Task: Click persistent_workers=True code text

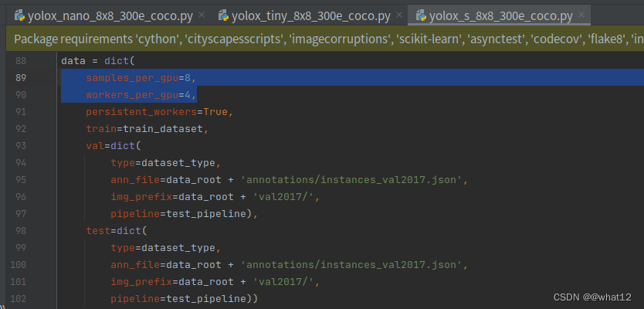Action: (x=160, y=112)
